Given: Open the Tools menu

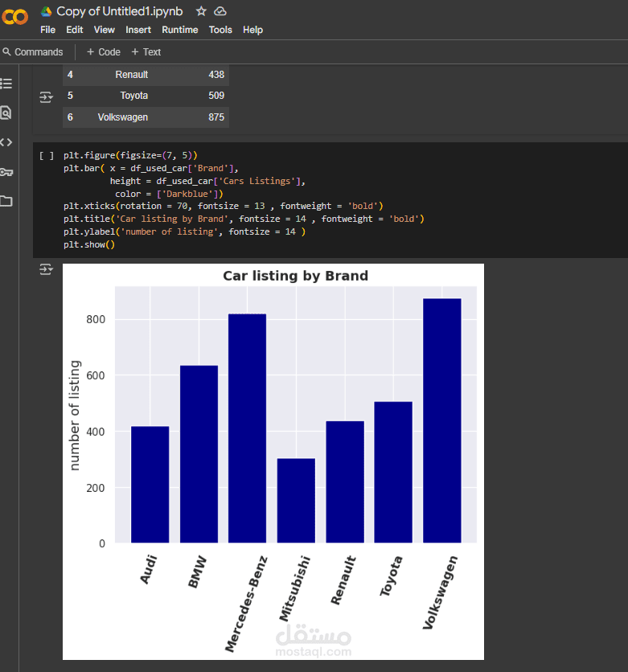Looking at the screenshot, I should point(220,30).
